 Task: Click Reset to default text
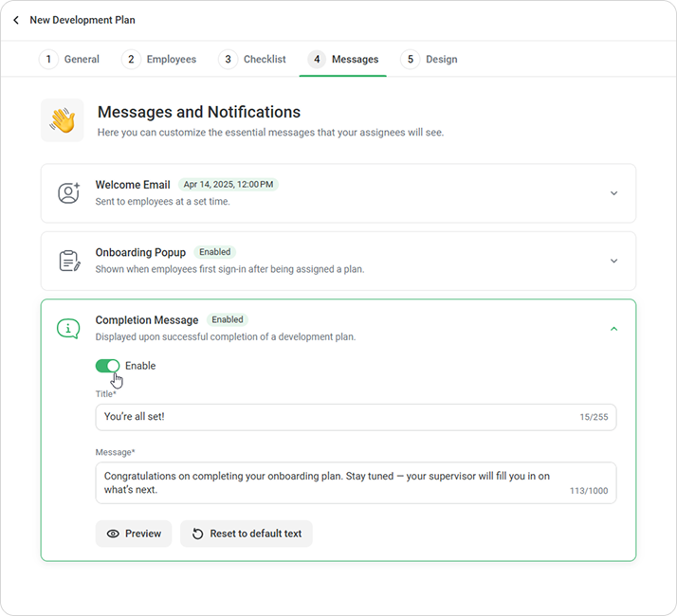pyautogui.click(x=247, y=534)
